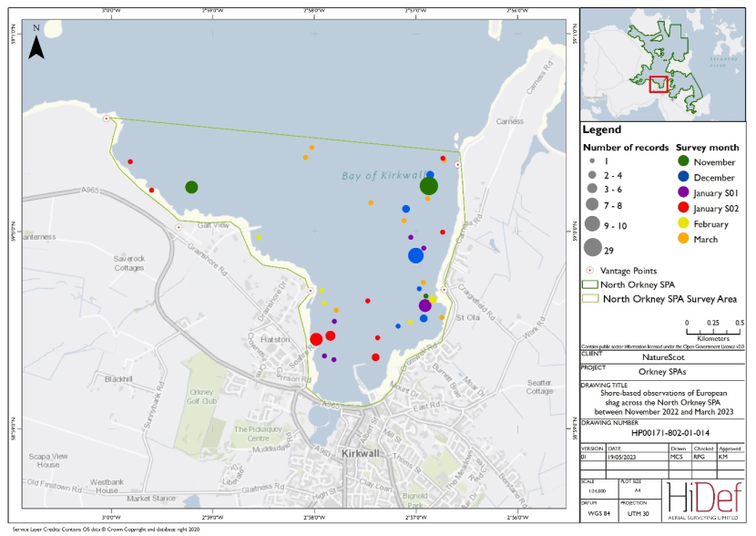Click the project name 'Orkney SPAs'

[x=662, y=372]
